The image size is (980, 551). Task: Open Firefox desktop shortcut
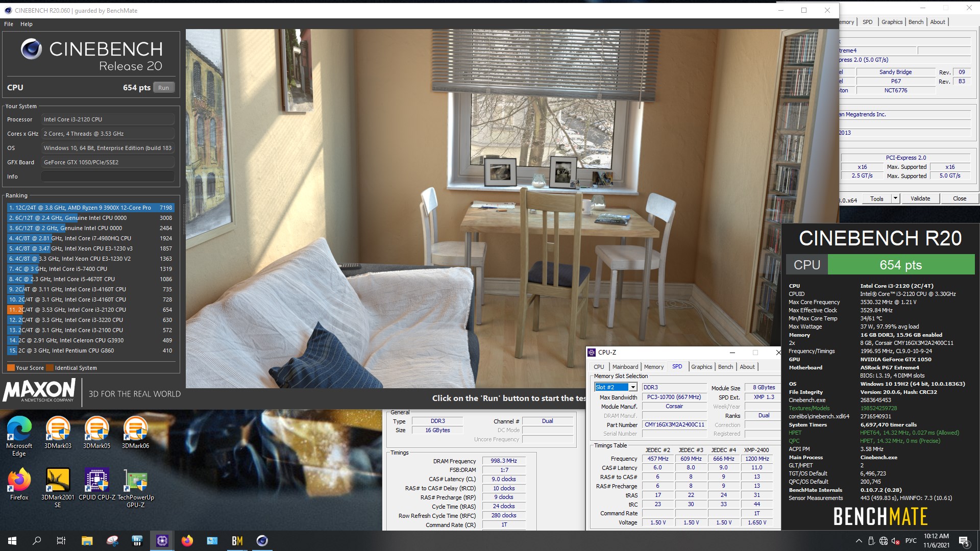tap(19, 485)
